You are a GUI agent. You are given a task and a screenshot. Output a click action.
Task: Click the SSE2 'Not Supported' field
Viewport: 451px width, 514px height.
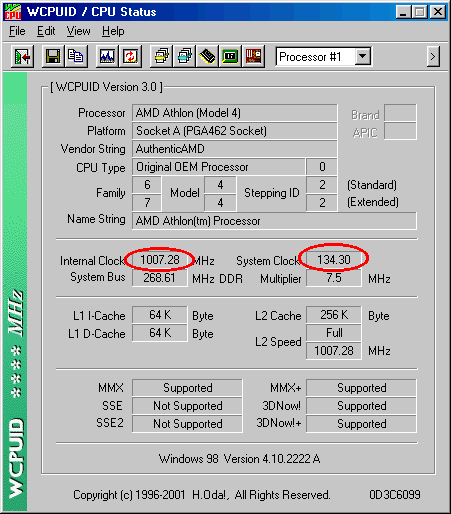click(x=187, y=424)
